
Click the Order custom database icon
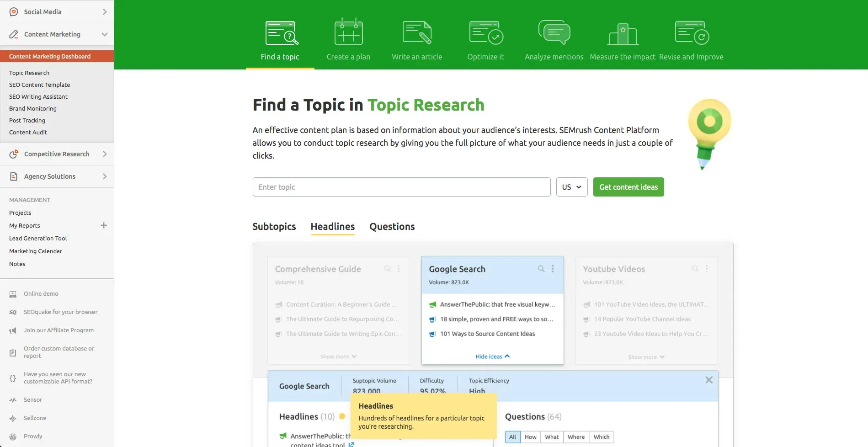point(13,352)
